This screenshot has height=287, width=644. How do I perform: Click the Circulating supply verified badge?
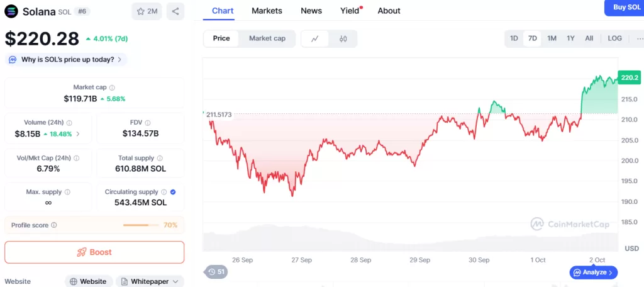tap(173, 192)
